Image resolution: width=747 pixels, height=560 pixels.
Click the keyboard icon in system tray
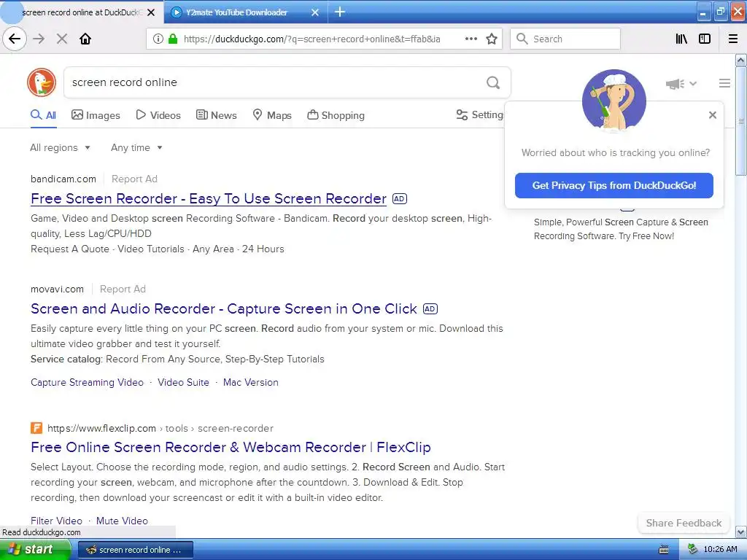pos(663,550)
